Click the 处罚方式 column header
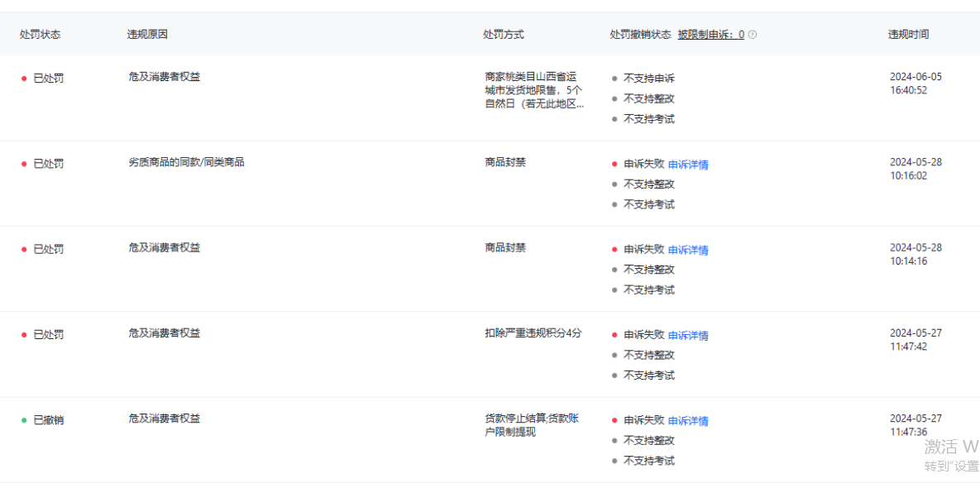This screenshot has height=488, width=980. coord(504,35)
